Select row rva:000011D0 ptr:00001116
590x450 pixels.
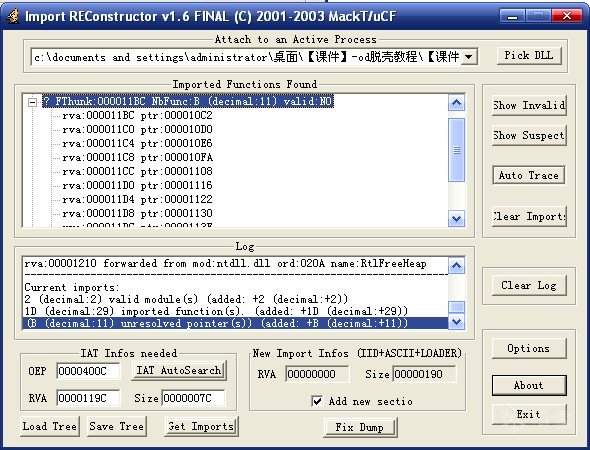137,185
